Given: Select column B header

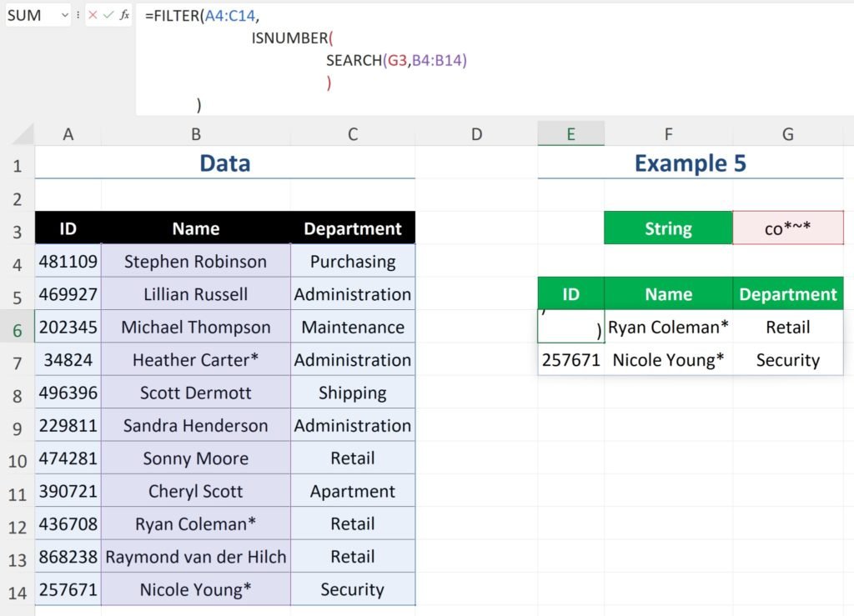Looking at the screenshot, I should [x=195, y=134].
